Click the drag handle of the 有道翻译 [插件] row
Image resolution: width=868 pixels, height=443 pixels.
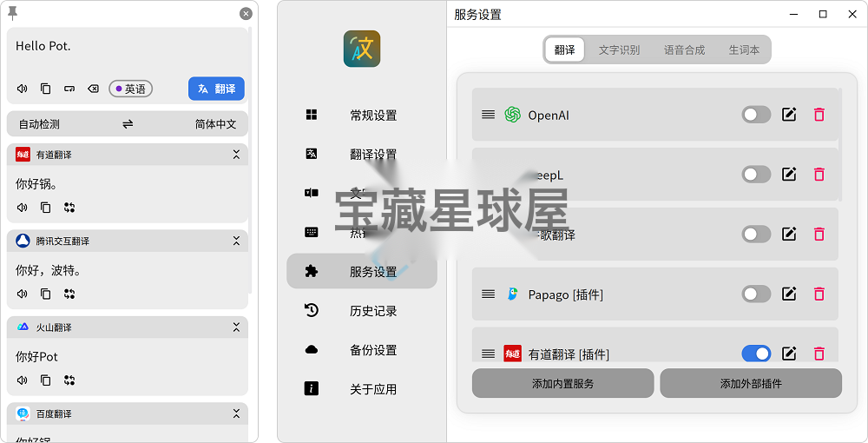point(488,354)
